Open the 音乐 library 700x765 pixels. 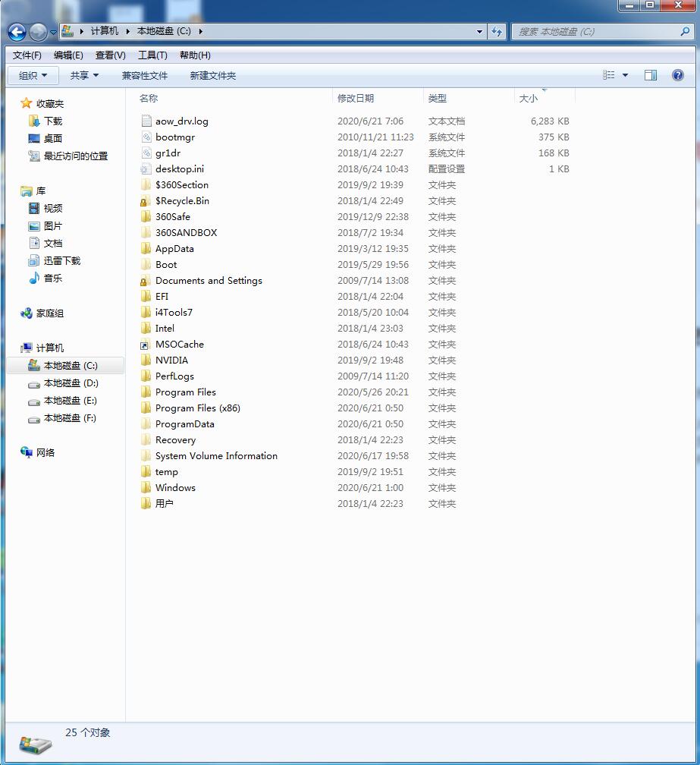coord(53,278)
